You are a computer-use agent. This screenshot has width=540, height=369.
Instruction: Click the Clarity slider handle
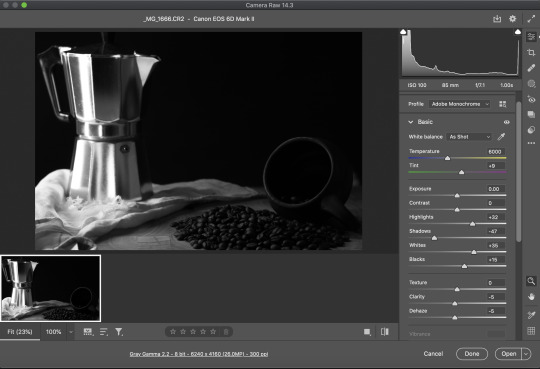tap(455, 304)
